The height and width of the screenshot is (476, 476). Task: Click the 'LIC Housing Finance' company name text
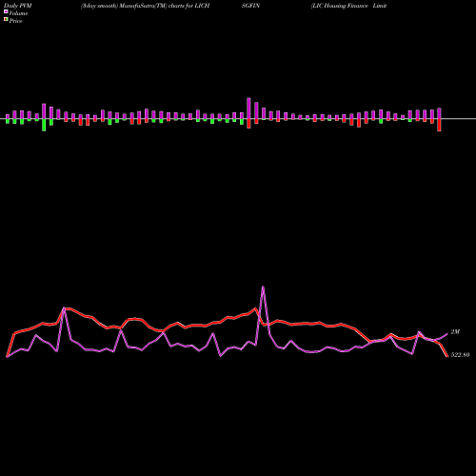point(340,6)
